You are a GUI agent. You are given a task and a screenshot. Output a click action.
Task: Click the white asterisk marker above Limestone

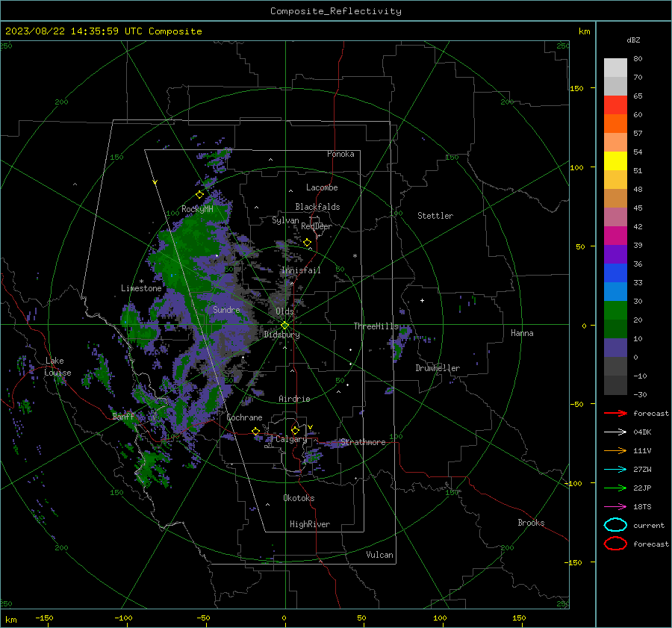tap(141, 282)
